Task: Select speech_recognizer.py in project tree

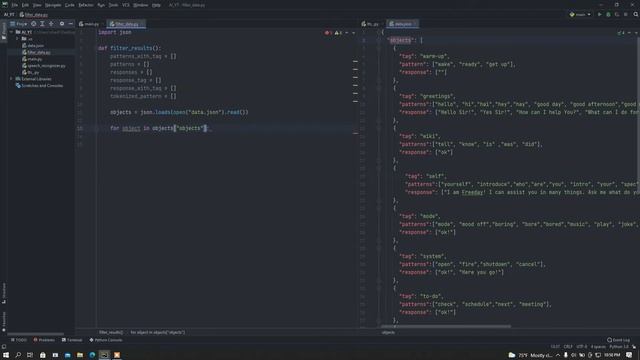Action: [44, 66]
